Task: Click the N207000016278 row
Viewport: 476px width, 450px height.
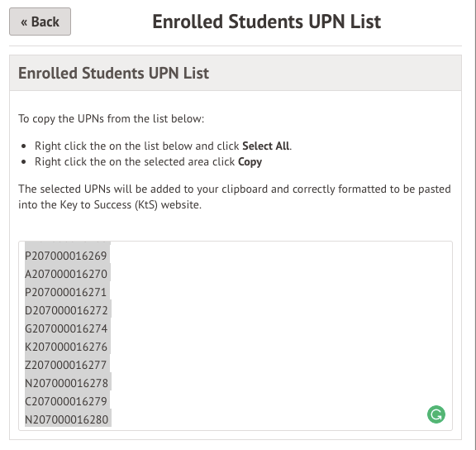Action: pyautogui.click(x=66, y=383)
